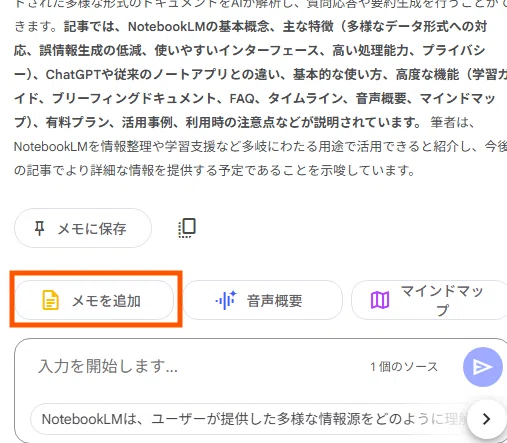
Task: Click the audio waveform icon beside 音声概要
Action: pos(226,300)
